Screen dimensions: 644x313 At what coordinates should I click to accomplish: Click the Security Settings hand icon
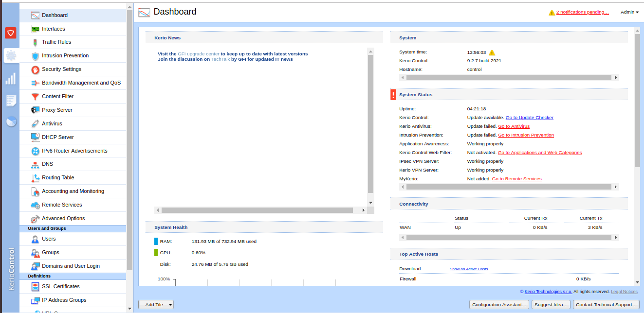(35, 70)
